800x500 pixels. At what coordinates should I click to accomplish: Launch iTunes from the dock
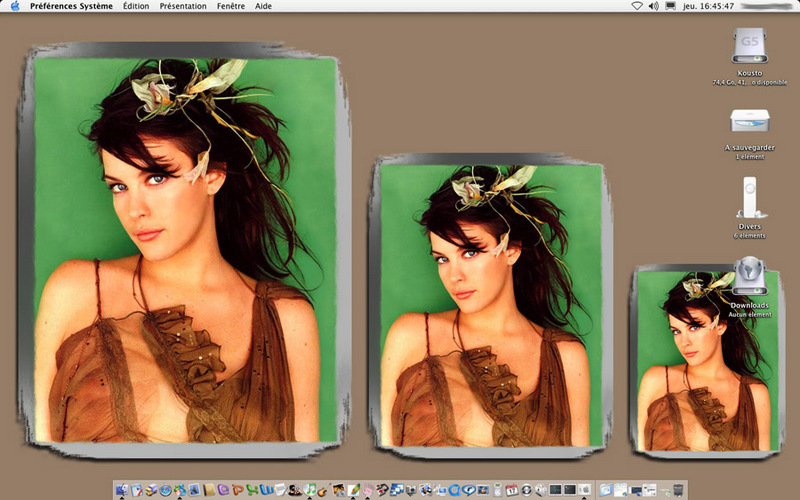tap(310, 490)
